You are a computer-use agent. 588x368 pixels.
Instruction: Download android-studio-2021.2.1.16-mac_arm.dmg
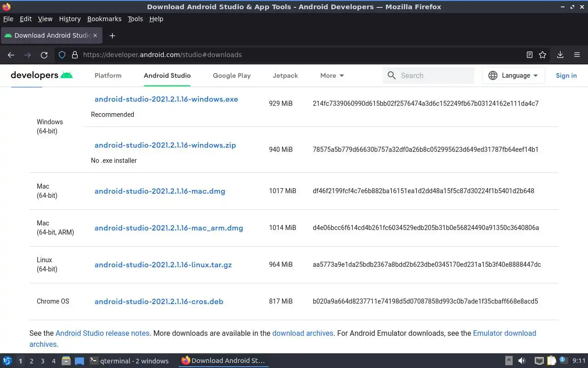pyautogui.click(x=169, y=228)
